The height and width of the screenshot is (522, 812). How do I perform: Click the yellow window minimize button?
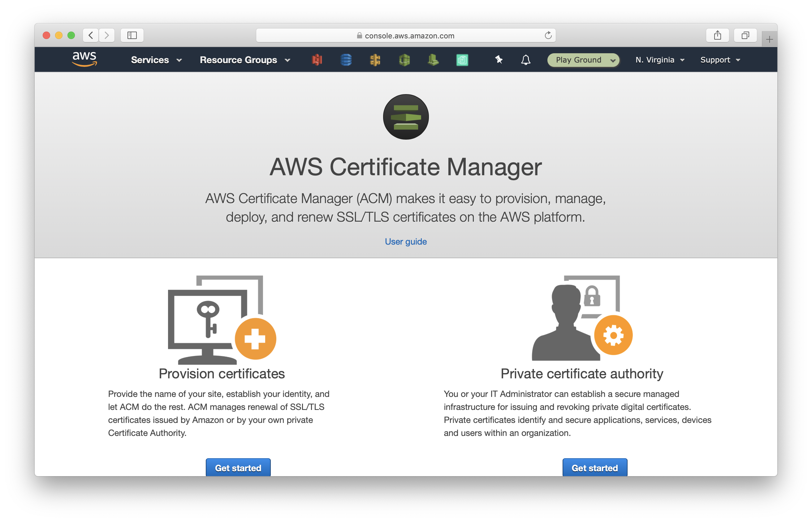tap(58, 35)
